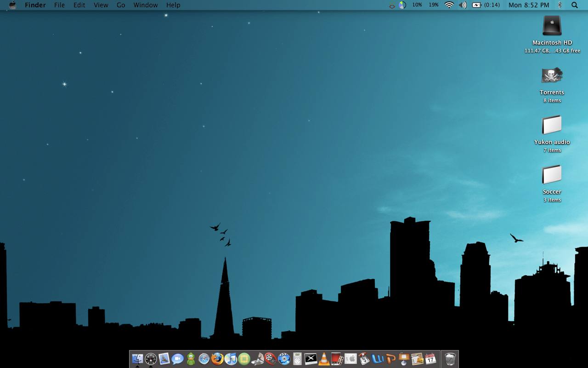This screenshot has height=368, width=588.
Task: Open the red film reel app in Dock
Action: click(x=271, y=359)
